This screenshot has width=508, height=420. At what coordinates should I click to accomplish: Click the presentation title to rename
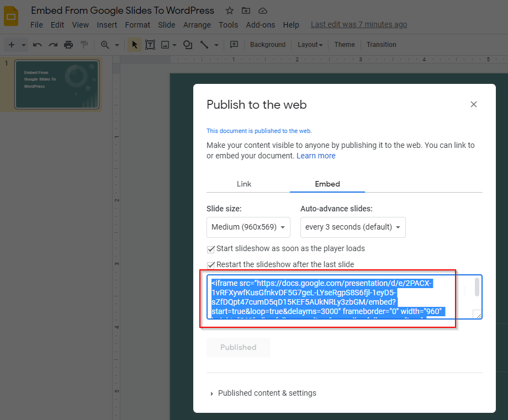click(123, 10)
